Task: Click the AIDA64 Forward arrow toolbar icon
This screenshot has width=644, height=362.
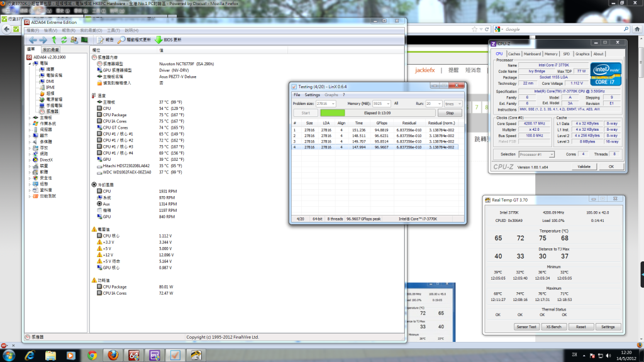Action: [43, 40]
